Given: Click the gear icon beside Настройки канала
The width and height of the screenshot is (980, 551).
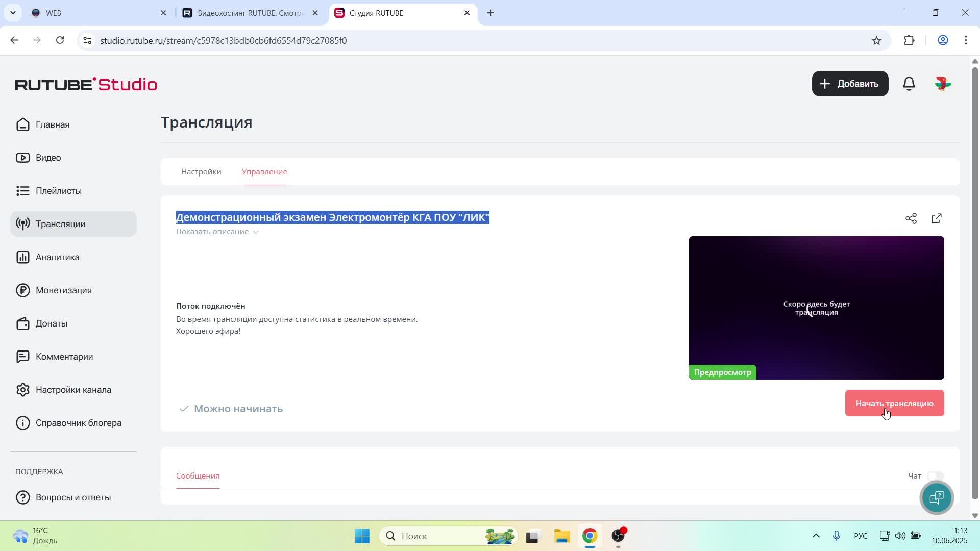Looking at the screenshot, I should pos(23,390).
